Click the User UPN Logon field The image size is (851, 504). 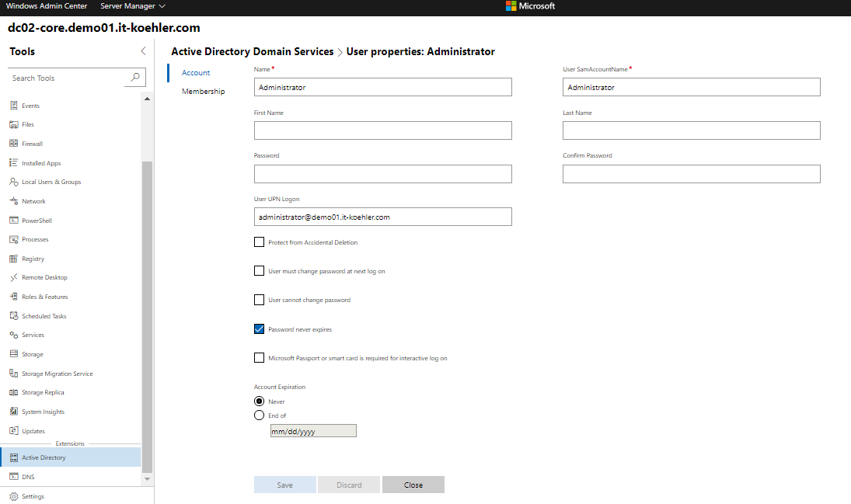tap(382, 217)
